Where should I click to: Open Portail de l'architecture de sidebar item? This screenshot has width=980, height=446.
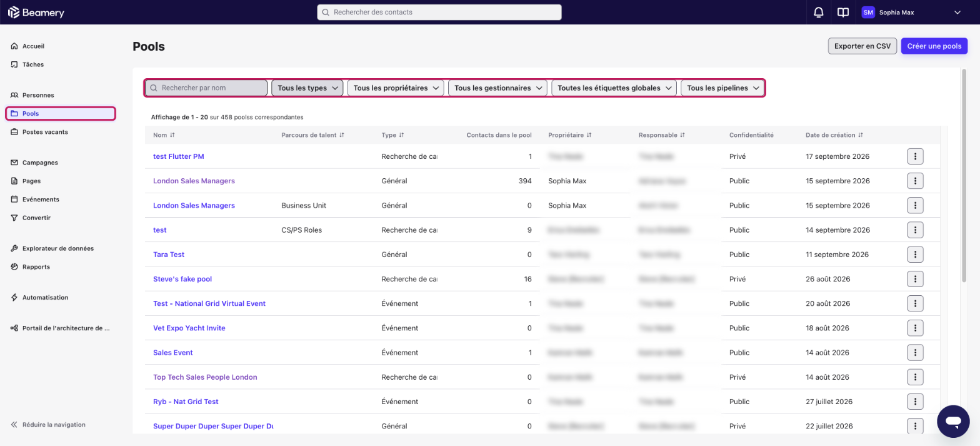click(x=61, y=328)
